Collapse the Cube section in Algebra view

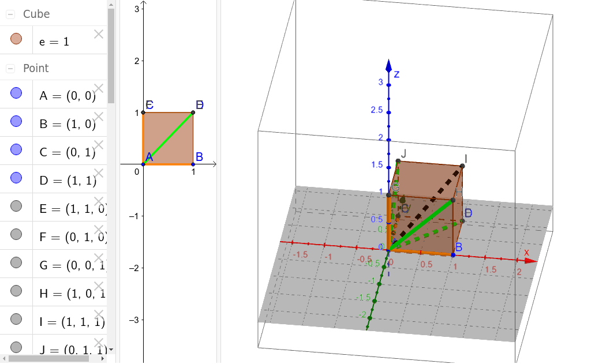coord(10,14)
